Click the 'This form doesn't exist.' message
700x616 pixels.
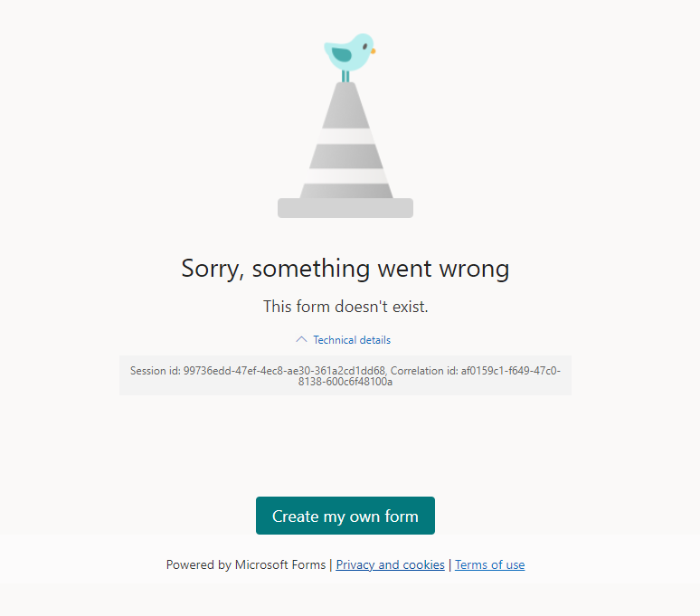(x=345, y=307)
